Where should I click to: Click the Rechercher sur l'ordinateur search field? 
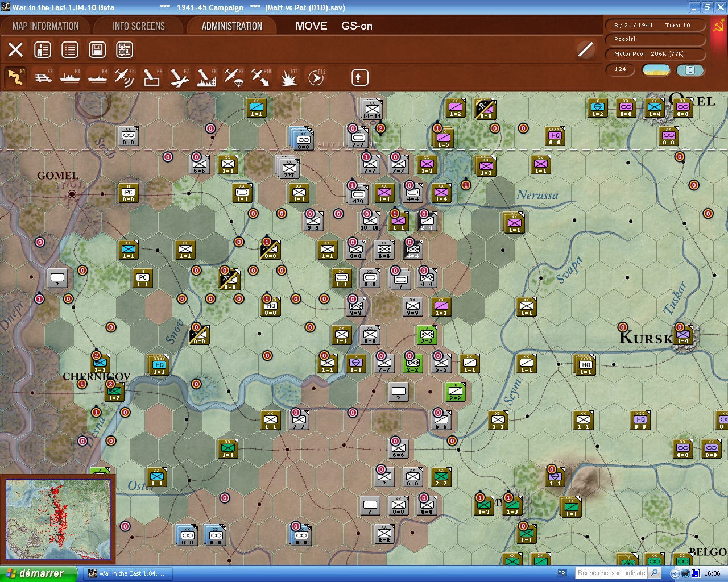pyautogui.click(x=611, y=573)
